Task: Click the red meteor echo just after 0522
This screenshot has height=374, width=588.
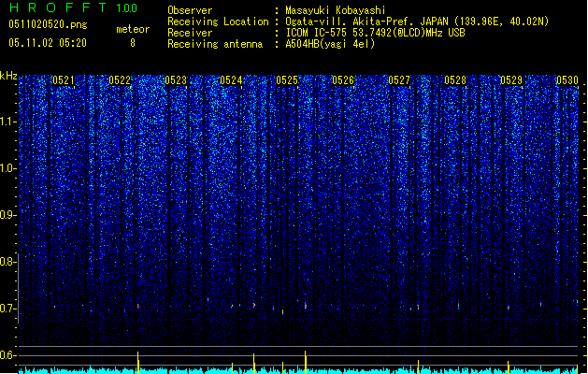Action: pos(138,306)
